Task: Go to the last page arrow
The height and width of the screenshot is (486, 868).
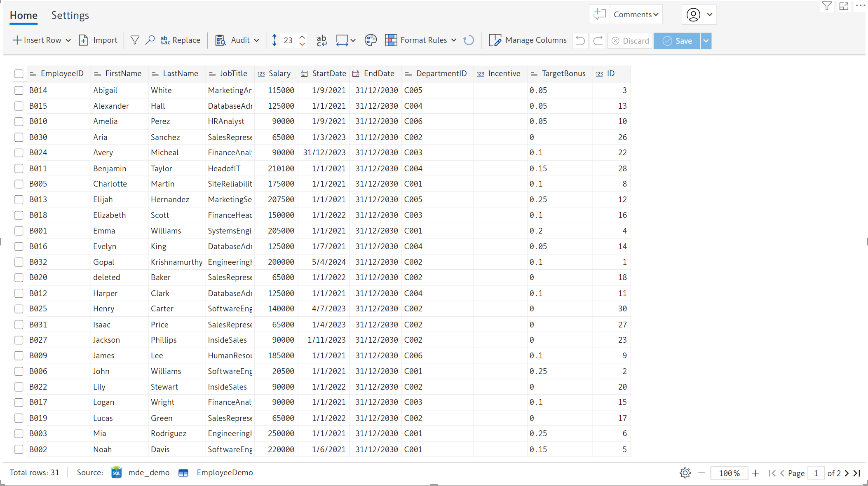Action: (857, 473)
